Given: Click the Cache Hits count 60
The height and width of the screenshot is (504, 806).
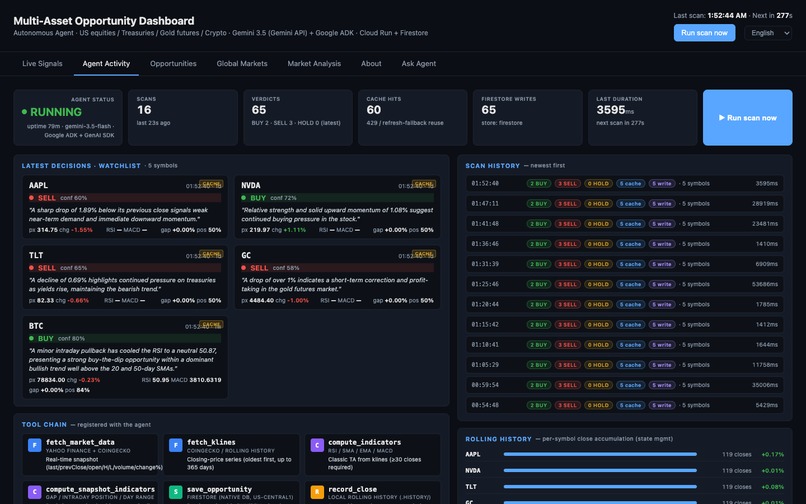Looking at the screenshot, I should (x=374, y=110).
